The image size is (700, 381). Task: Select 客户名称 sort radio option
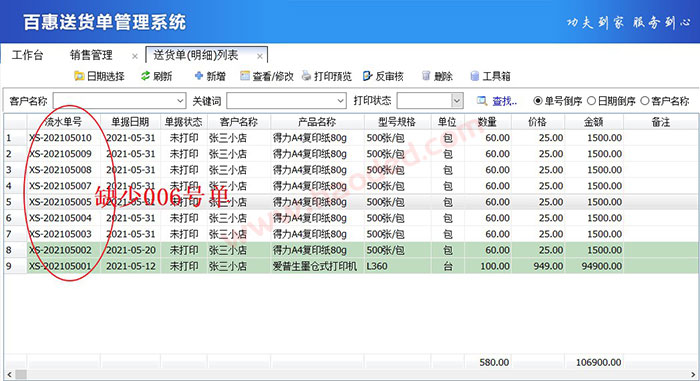pyautogui.click(x=645, y=101)
